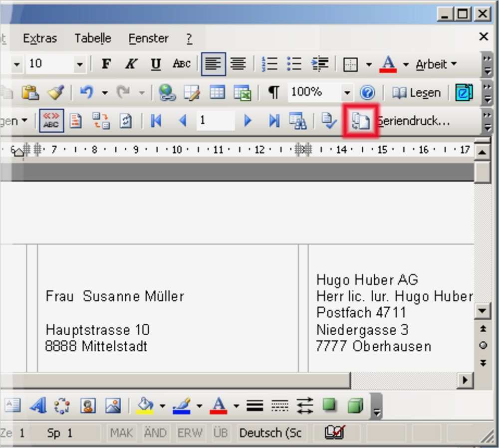Image resolution: width=499 pixels, height=448 pixels.
Task: Open the zoom level dropdown
Action: tap(348, 92)
